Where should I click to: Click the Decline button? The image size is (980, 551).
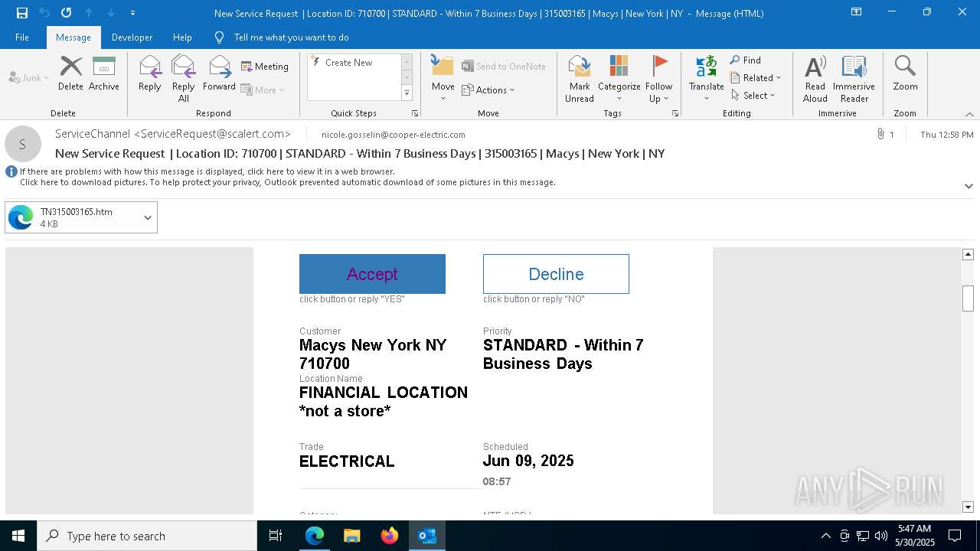point(556,274)
